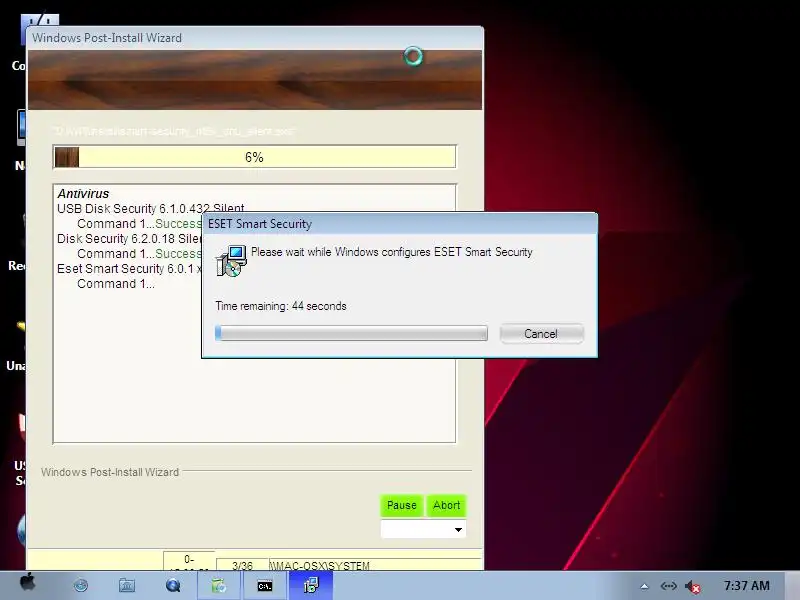
Task: Open the 7:37 AM clock
Action: pyautogui.click(x=746, y=586)
